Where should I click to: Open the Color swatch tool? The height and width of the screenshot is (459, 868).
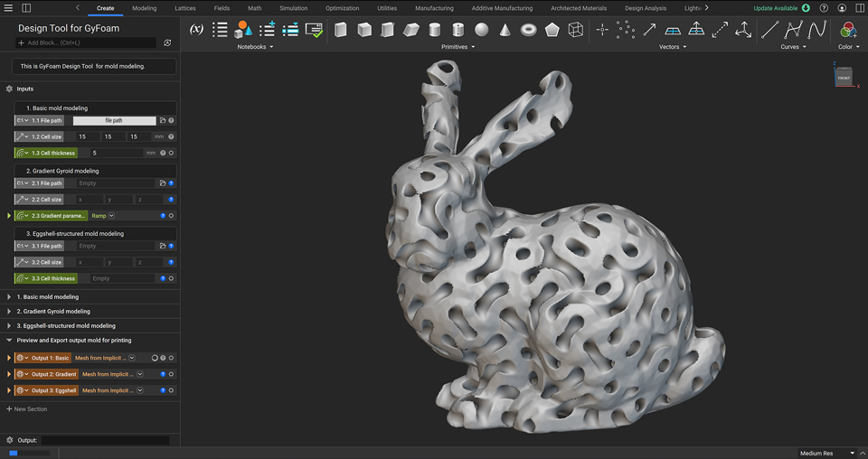(x=848, y=30)
